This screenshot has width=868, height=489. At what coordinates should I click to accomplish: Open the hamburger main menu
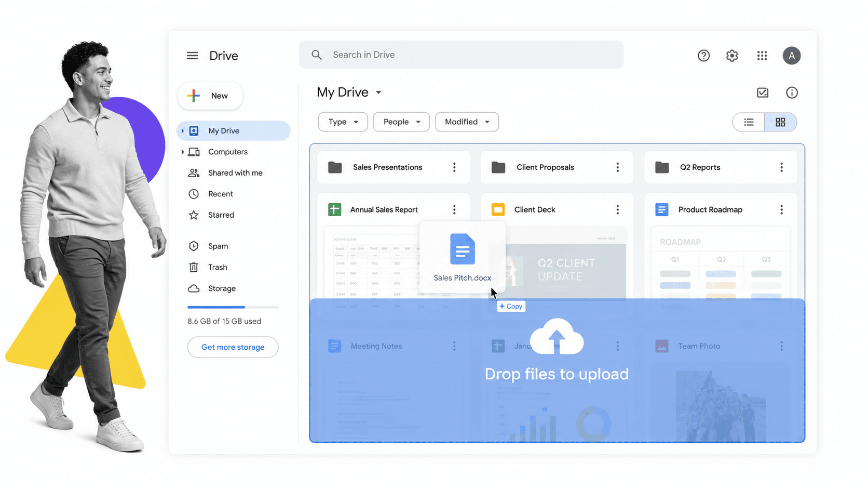click(x=192, y=56)
